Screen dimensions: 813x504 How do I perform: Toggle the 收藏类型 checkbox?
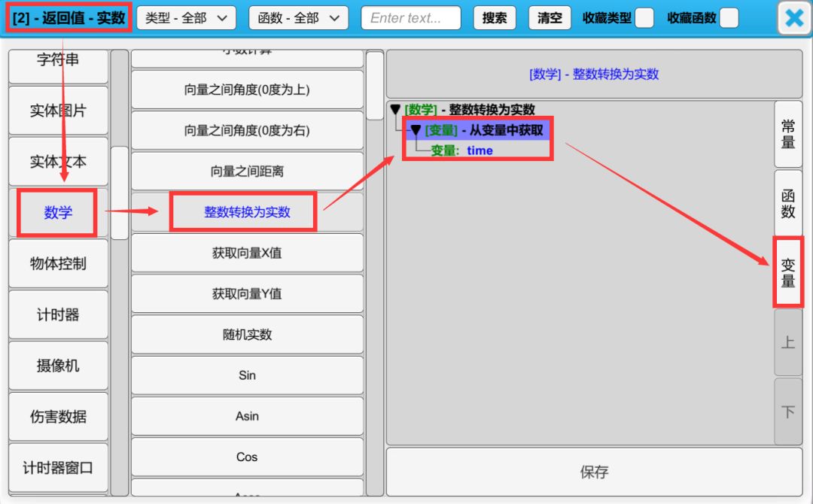tap(644, 18)
